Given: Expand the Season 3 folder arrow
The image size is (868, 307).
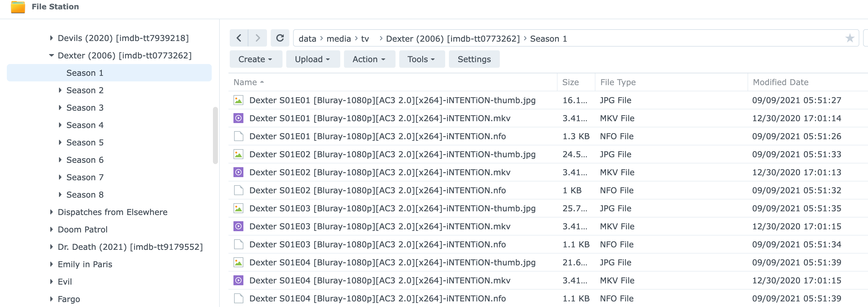Looking at the screenshot, I should coord(60,108).
